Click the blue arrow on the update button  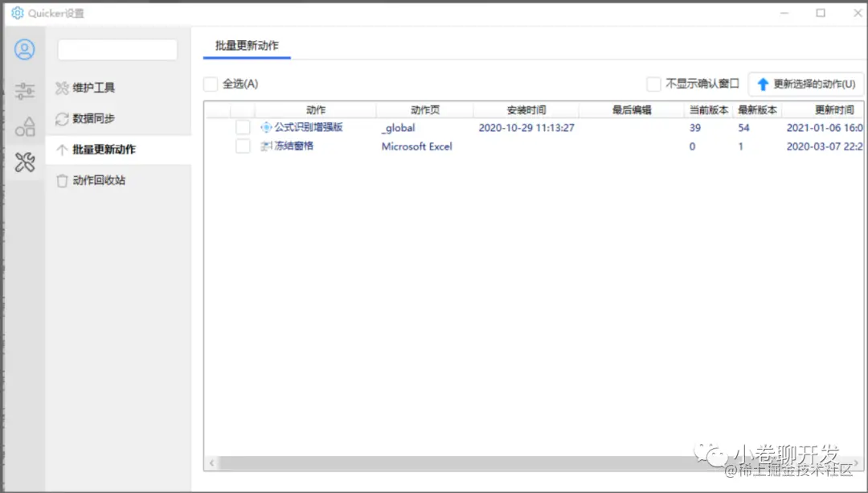(x=763, y=84)
